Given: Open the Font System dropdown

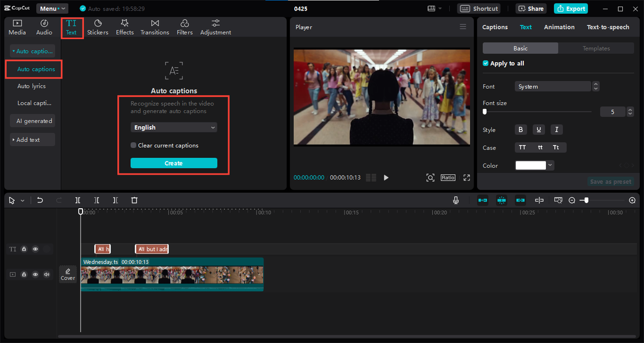Looking at the screenshot, I should [553, 87].
